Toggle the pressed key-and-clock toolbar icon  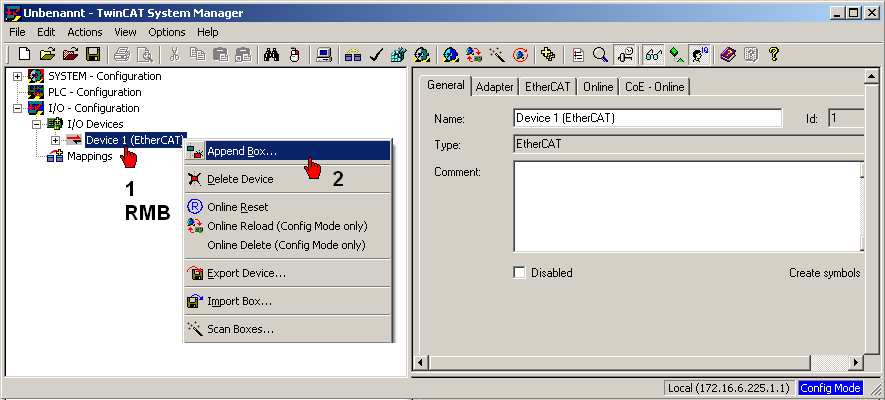click(624, 54)
